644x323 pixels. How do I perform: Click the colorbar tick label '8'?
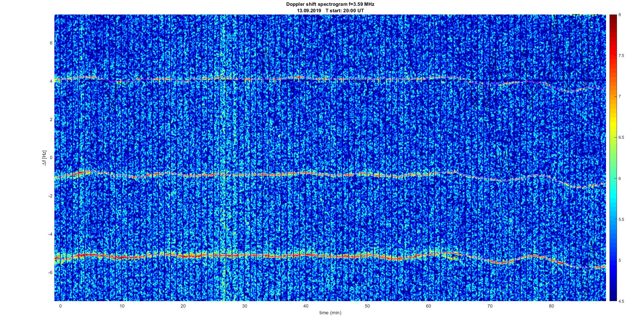click(x=620, y=15)
